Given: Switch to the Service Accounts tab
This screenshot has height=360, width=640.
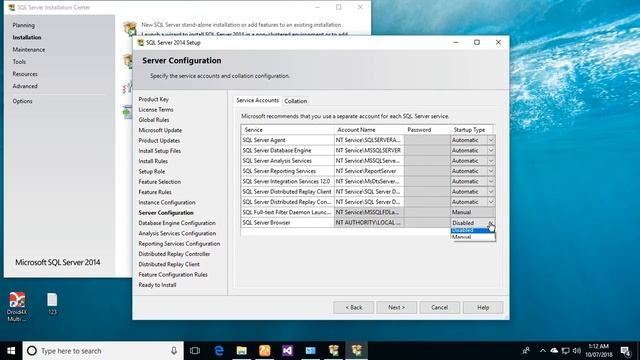Looking at the screenshot, I should [x=258, y=100].
